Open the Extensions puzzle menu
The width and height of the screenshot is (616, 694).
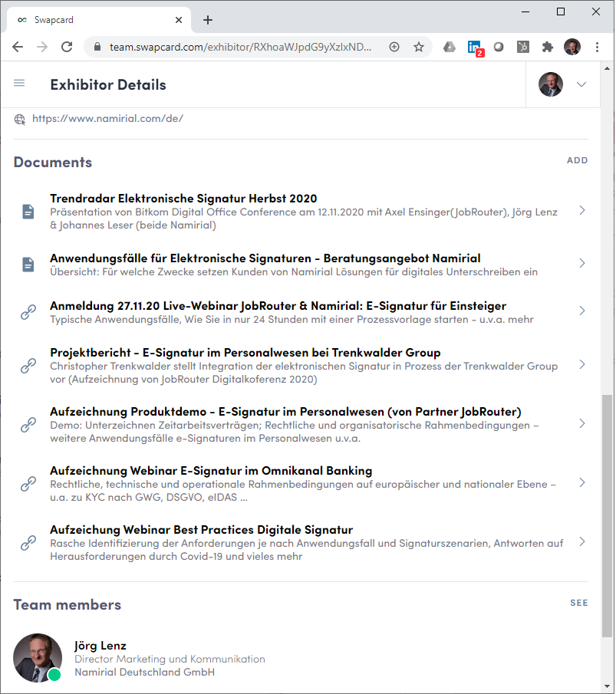(x=548, y=47)
